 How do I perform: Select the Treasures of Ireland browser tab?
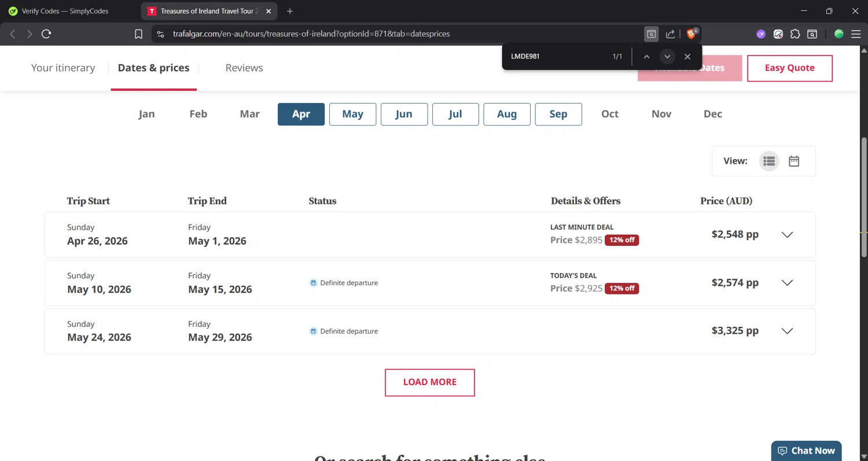(x=208, y=11)
